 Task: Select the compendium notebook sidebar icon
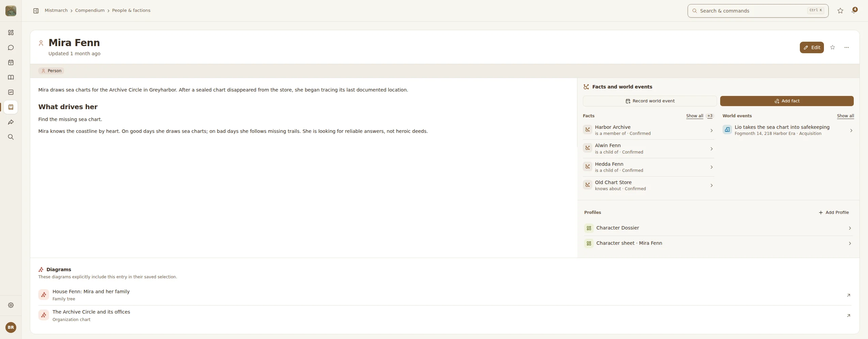tap(11, 107)
